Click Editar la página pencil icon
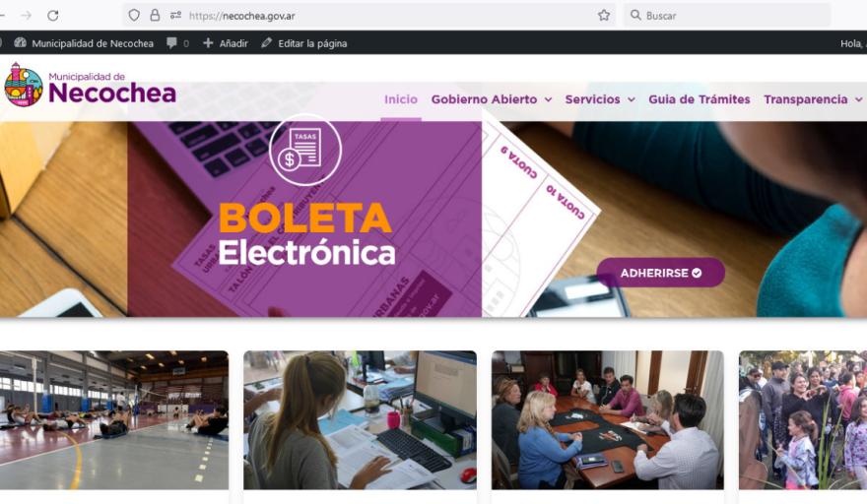 [x=267, y=42]
